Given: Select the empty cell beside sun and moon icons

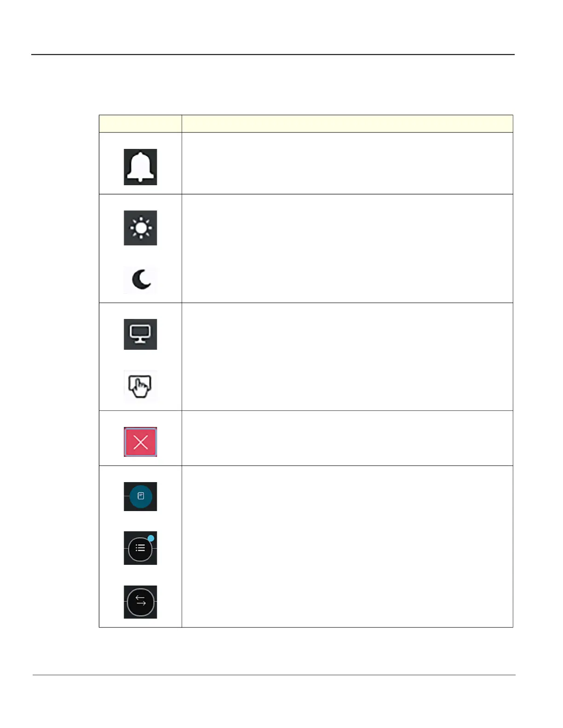Looking at the screenshot, I should pos(347,248).
